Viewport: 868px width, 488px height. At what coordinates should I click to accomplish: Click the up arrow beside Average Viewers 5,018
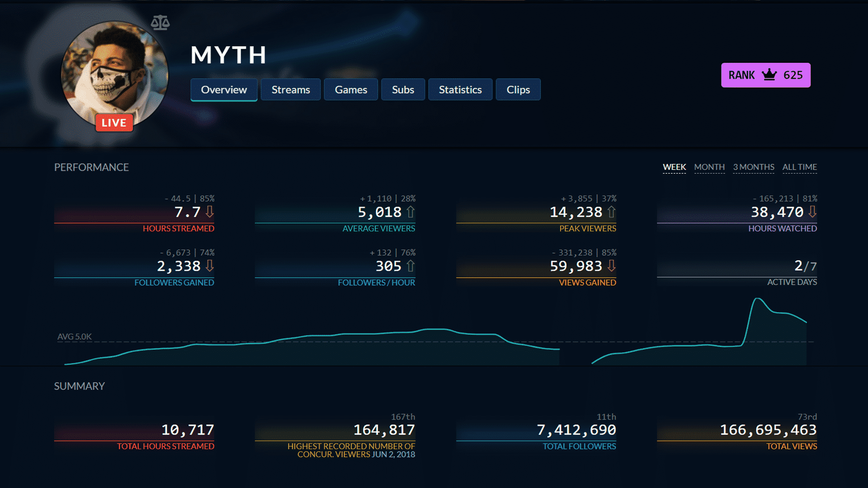pyautogui.click(x=410, y=211)
